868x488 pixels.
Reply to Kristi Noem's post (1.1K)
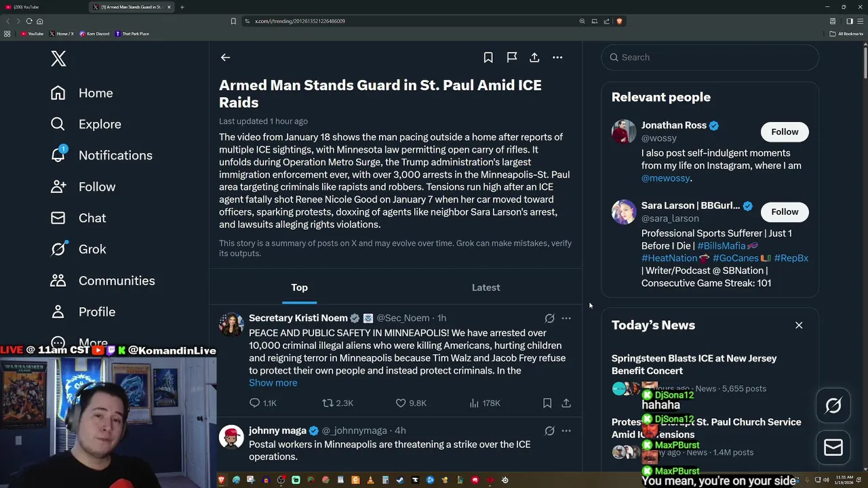point(263,403)
